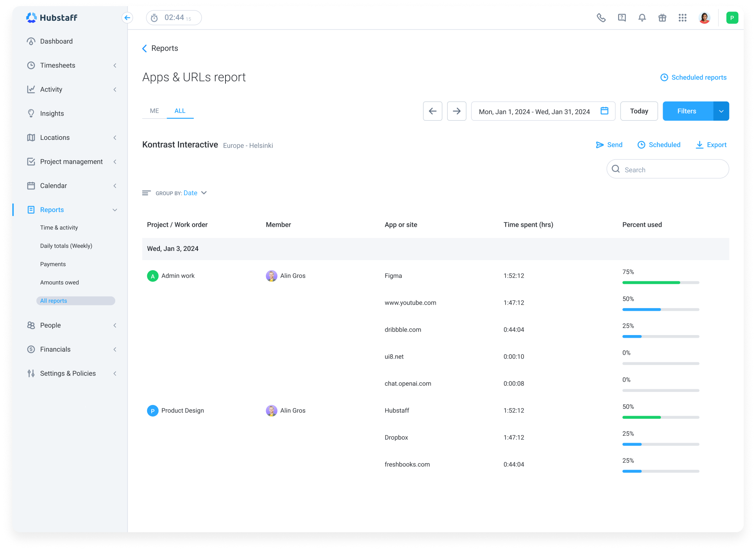Click the phone contact icon
The height and width of the screenshot is (551, 756).
coord(601,18)
